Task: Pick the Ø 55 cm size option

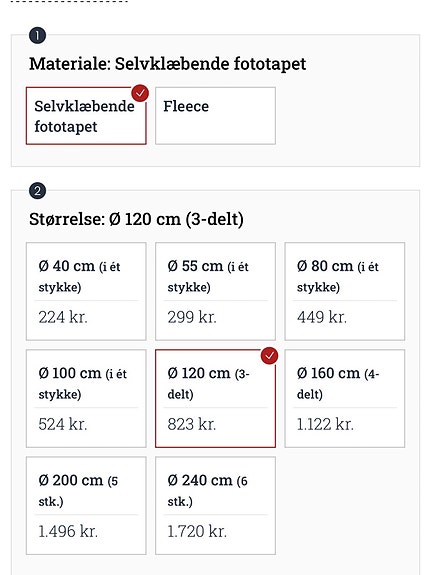Action: pyautogui.click(x=215, y=292)
